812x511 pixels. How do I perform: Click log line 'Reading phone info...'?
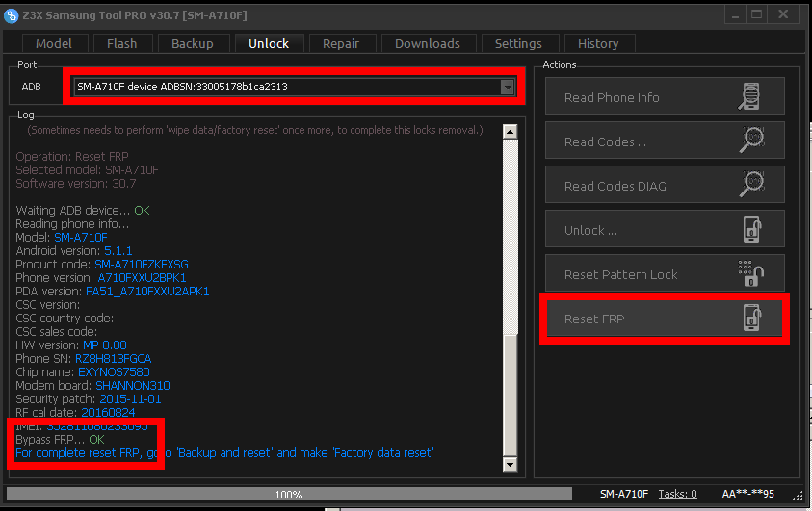pos(72,223)
